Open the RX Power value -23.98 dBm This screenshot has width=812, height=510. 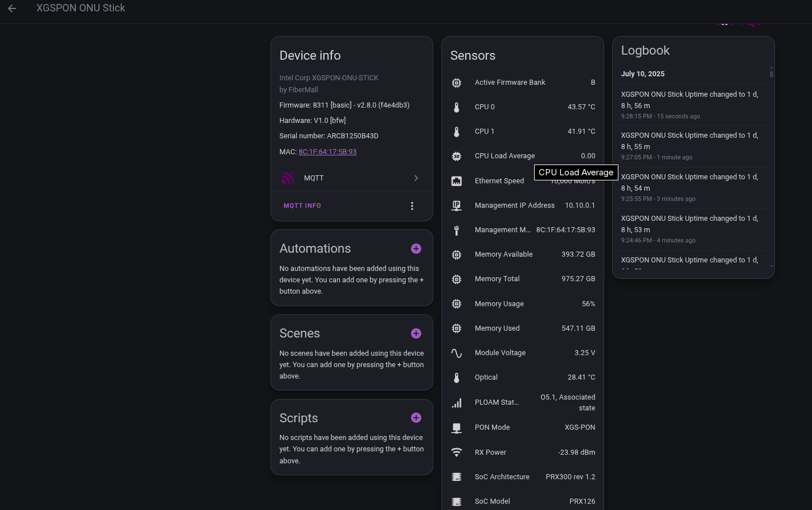[x=577, y=453]
